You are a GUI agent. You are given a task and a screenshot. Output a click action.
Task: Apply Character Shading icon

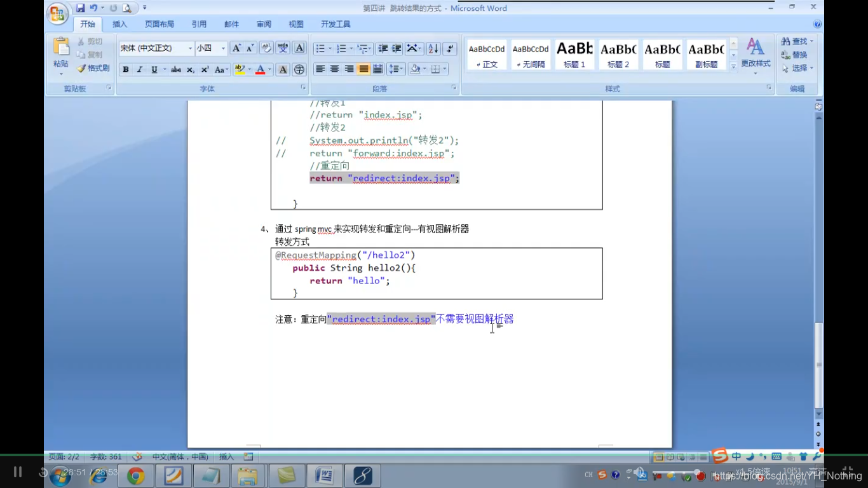283,70
